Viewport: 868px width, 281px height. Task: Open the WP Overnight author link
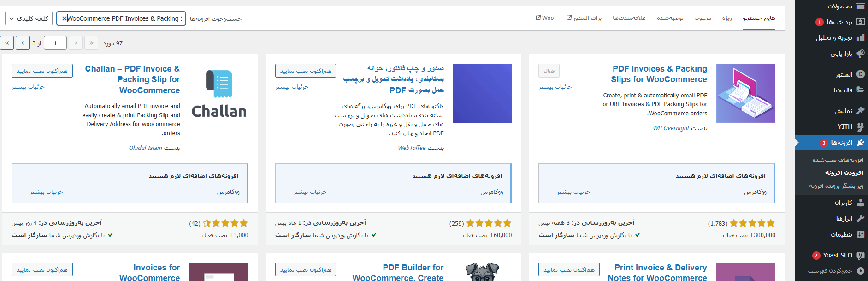[x=671, y=128]
